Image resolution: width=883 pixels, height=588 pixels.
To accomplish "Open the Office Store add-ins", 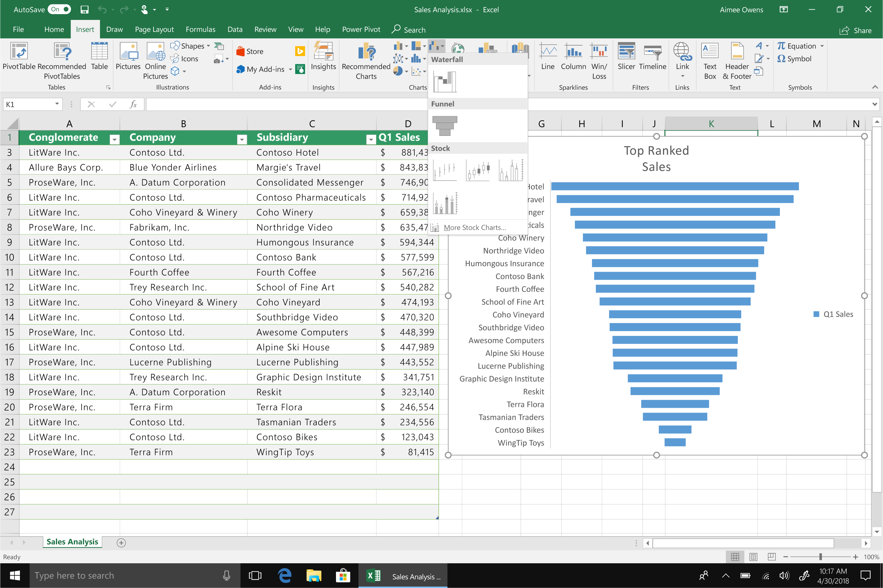I will [250, 51].
